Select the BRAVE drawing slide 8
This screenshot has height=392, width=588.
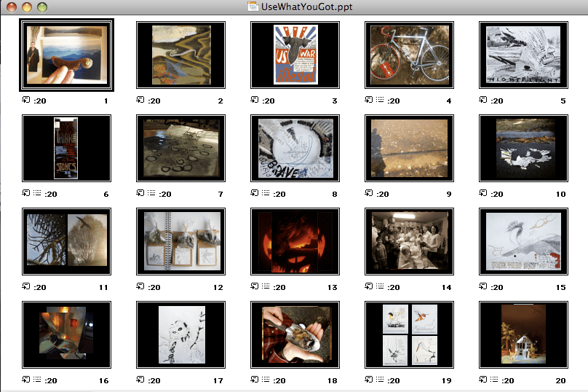point(295,149)
